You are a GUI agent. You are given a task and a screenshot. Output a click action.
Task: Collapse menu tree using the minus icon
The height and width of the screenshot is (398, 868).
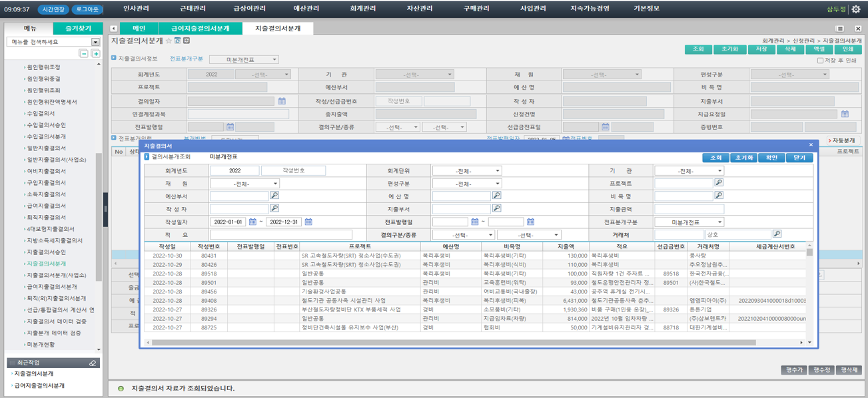coord(84,54)
